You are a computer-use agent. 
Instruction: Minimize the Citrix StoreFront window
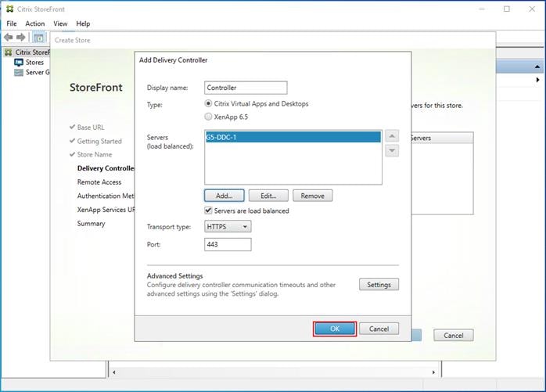click(482, 9)
